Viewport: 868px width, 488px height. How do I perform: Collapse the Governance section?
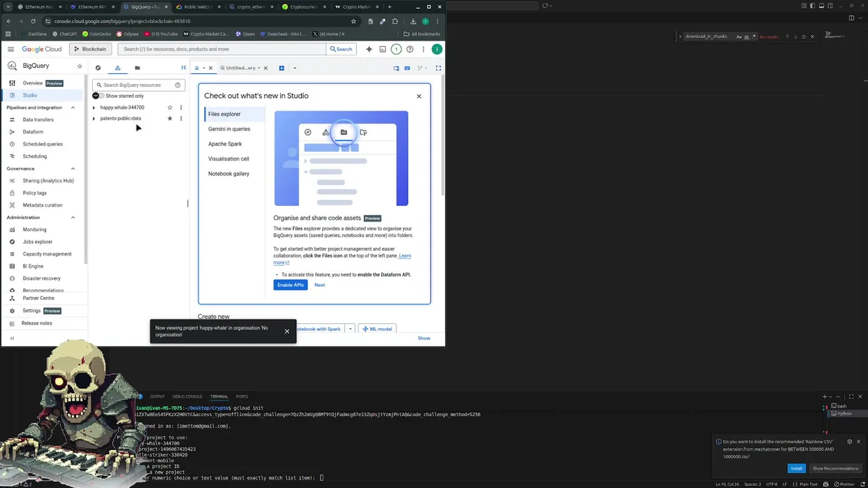pyautogui.click(x=73, y=168)
